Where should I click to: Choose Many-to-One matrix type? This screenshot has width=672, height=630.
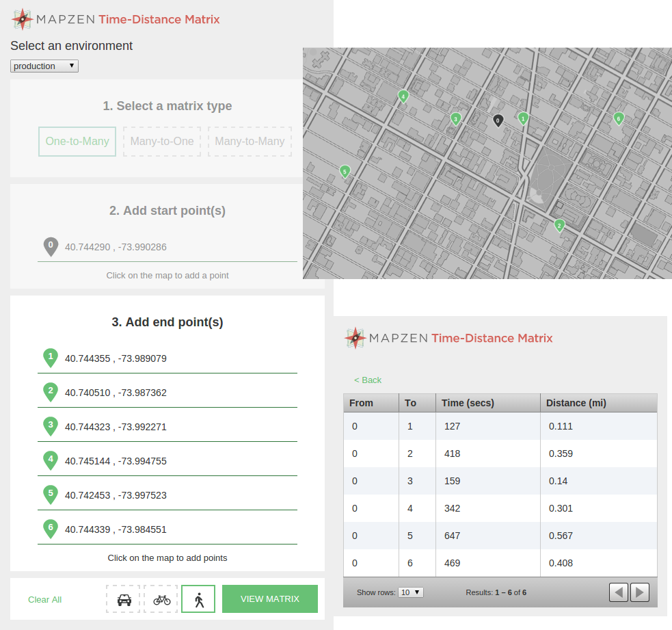pyautogui.click(x=162, y=141)
